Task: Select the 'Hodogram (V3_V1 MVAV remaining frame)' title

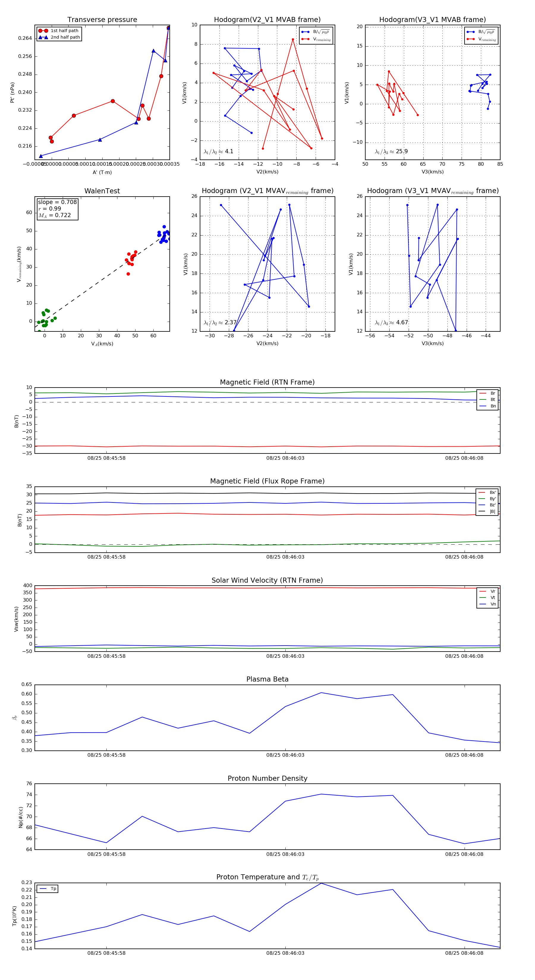Action: coord(432,191)
